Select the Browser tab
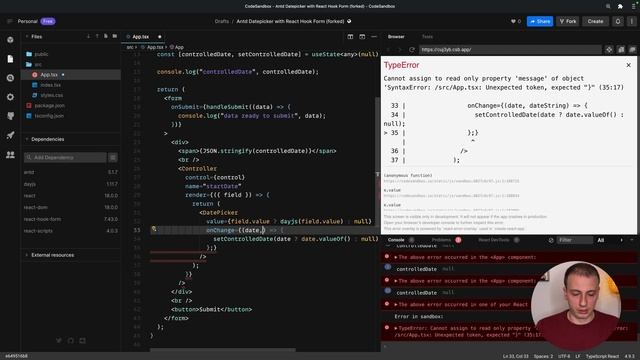 coord(396,37)
